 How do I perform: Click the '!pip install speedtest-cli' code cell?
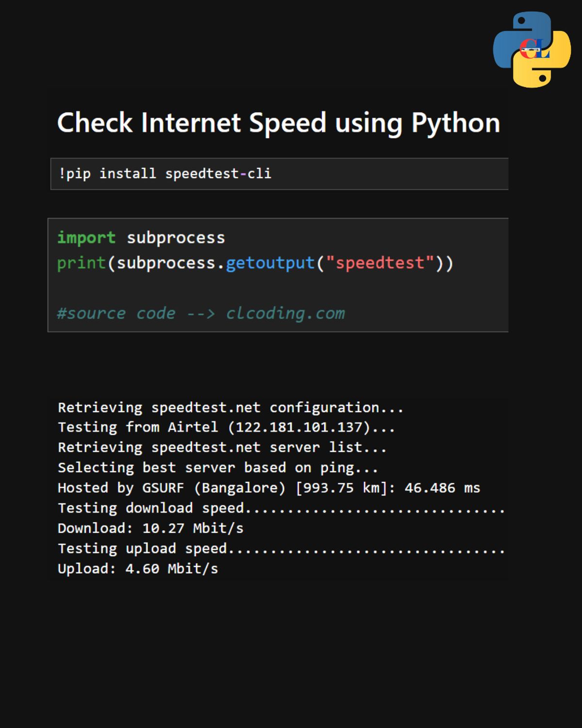[279, 174]
